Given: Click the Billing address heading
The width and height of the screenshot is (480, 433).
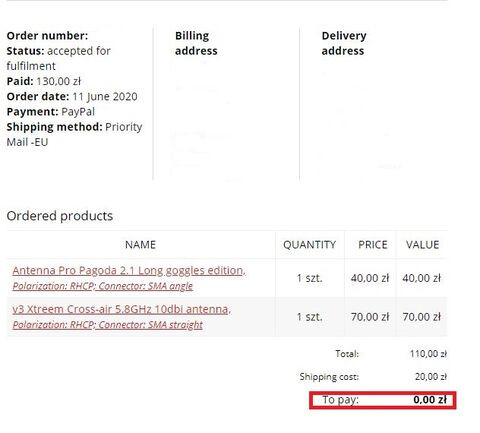Looking at the screenshot, I should pyautogui.click(x=196, y=43).
